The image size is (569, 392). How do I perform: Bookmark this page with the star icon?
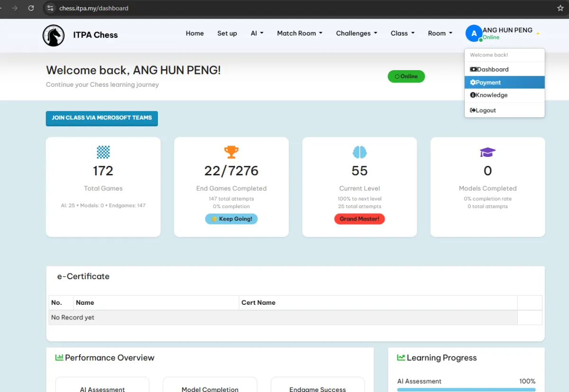(560, 8)
